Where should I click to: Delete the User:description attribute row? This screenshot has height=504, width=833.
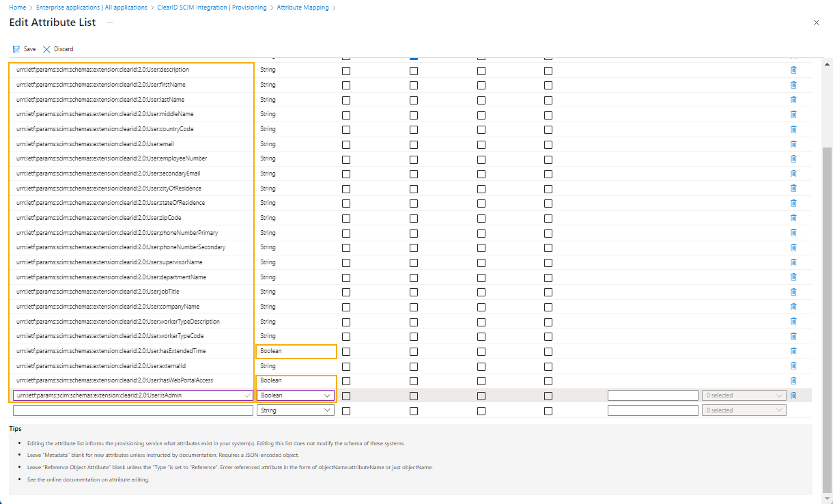tap(793, 69)
